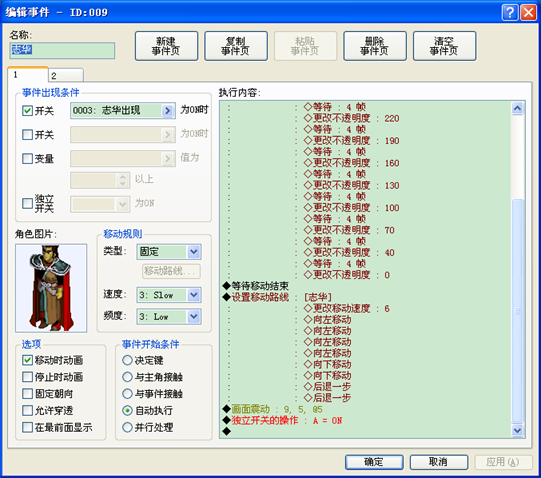The image size is (541, 478).
Task: Enable the 独立开关 condition checkbox
Action: [27, 203]
